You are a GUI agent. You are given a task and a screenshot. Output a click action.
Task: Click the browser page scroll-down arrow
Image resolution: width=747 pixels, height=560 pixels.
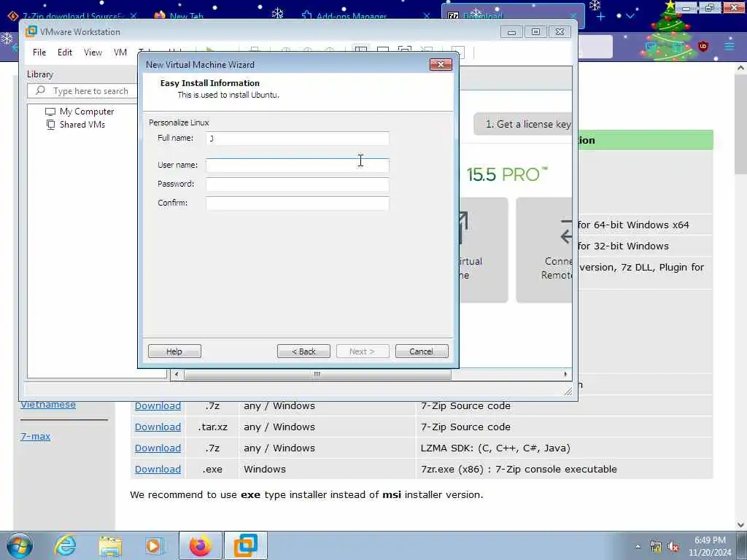pos(740,525)
